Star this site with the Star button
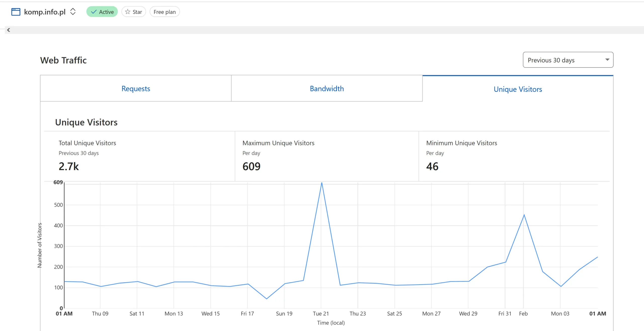This screenshot has width=644, height=331. 134,12
